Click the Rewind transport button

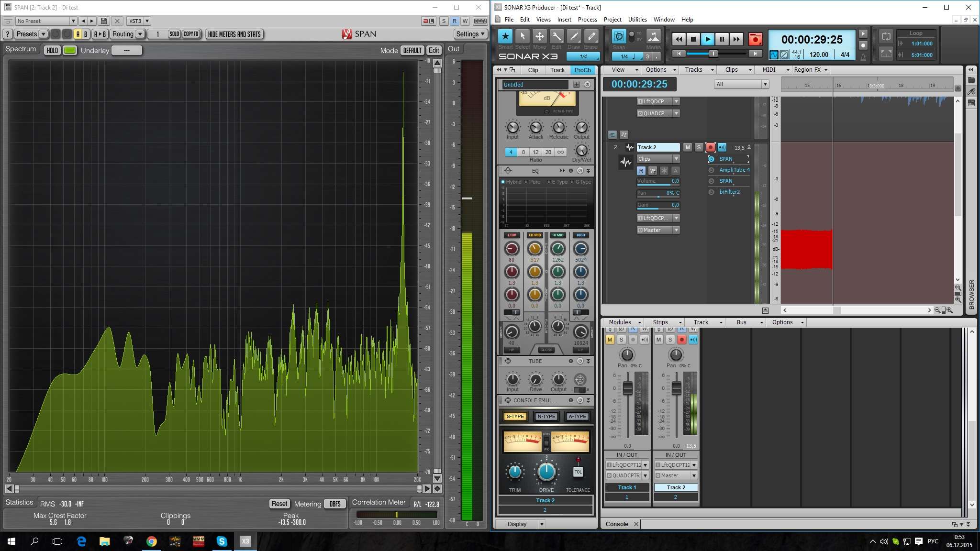(x=679, y=39)
